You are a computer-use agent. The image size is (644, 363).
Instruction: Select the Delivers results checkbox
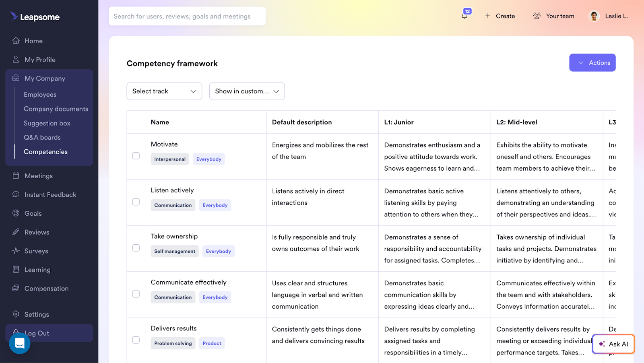[x=136, y=340]
